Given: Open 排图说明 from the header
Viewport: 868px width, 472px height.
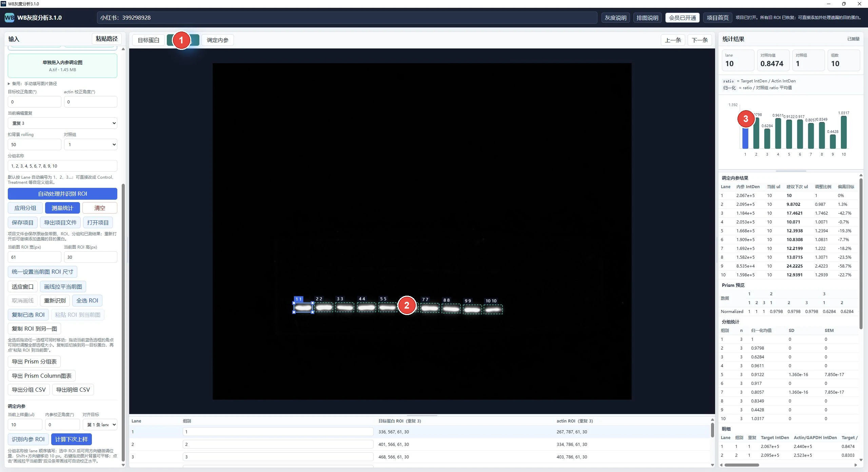Looking at the screenshot, I should 648,18.
